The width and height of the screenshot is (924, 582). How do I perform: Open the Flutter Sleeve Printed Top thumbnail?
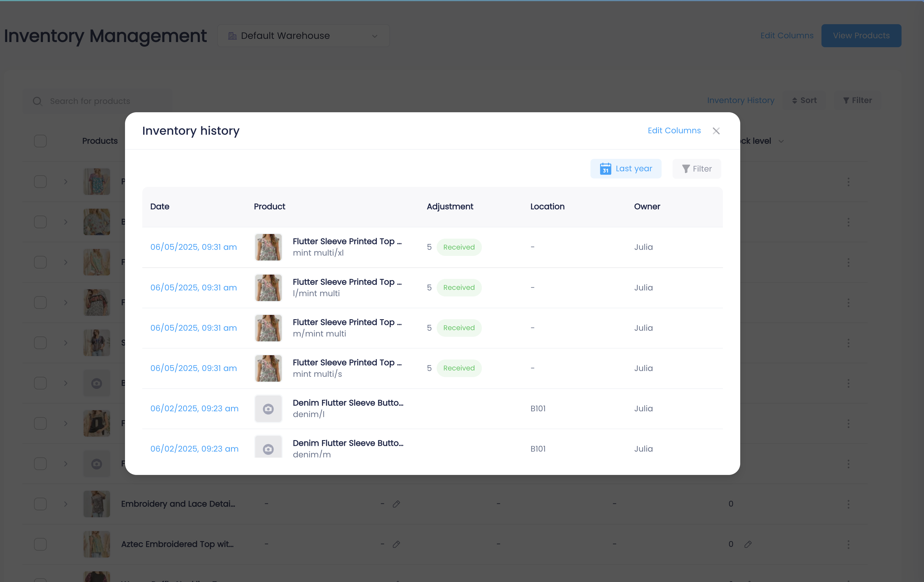268,247
